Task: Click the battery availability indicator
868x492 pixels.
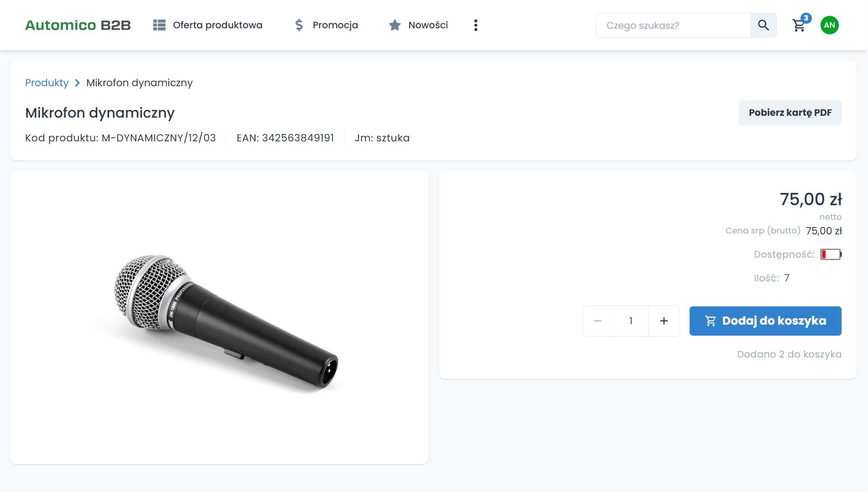Action: [x=831, y=254]
